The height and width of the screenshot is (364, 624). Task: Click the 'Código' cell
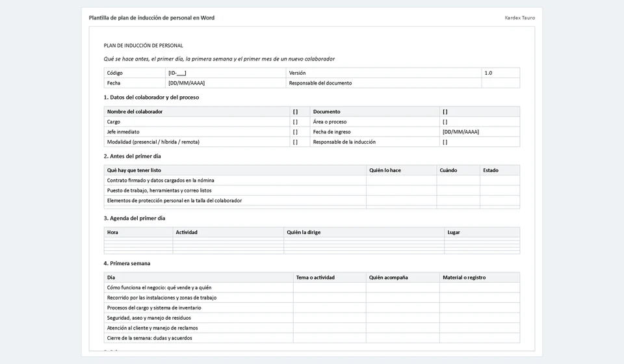(135, 73)
